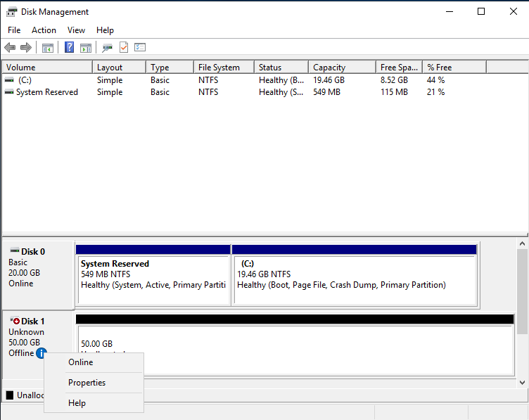
Task: Click the 115 MB free space cell
Action: pyautogui.click(x=394, y=92)
